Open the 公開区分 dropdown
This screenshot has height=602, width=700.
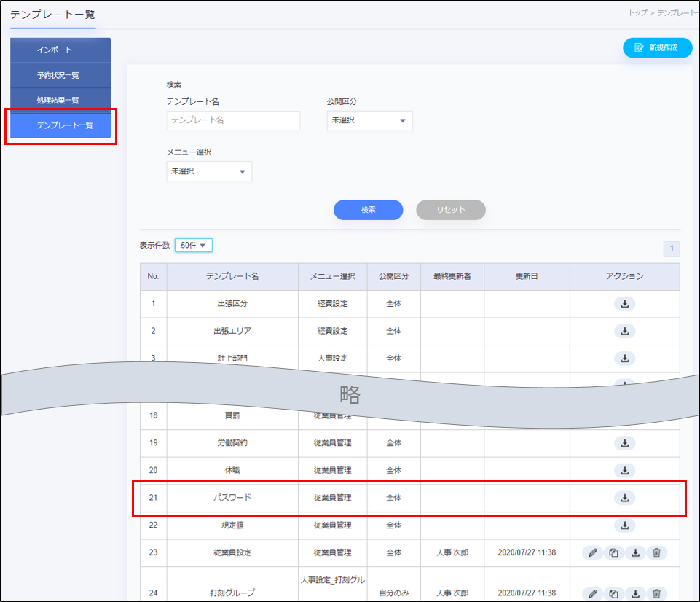point(369,120)
